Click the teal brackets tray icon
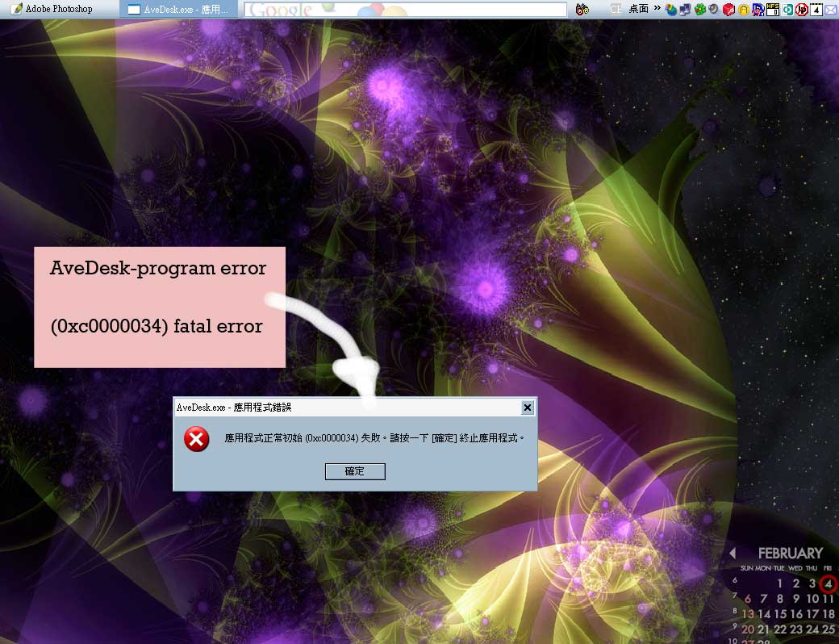 click(x=787, y=10)
